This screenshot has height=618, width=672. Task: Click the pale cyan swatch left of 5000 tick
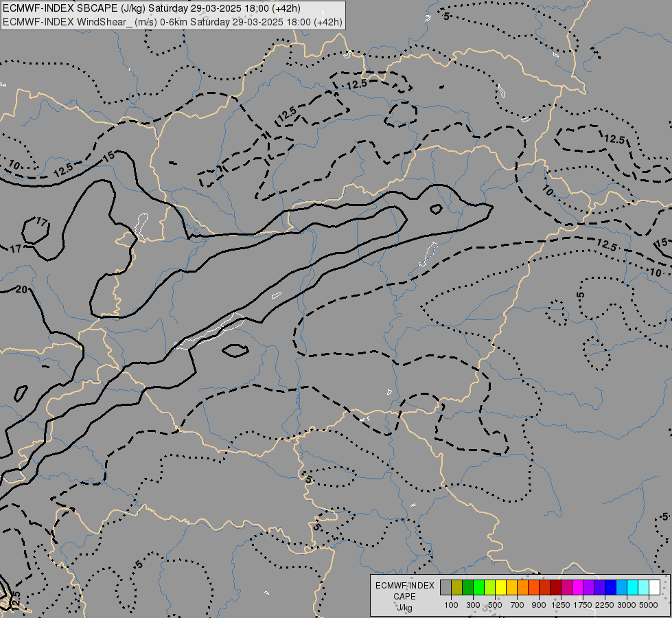(x=644, y=588)
